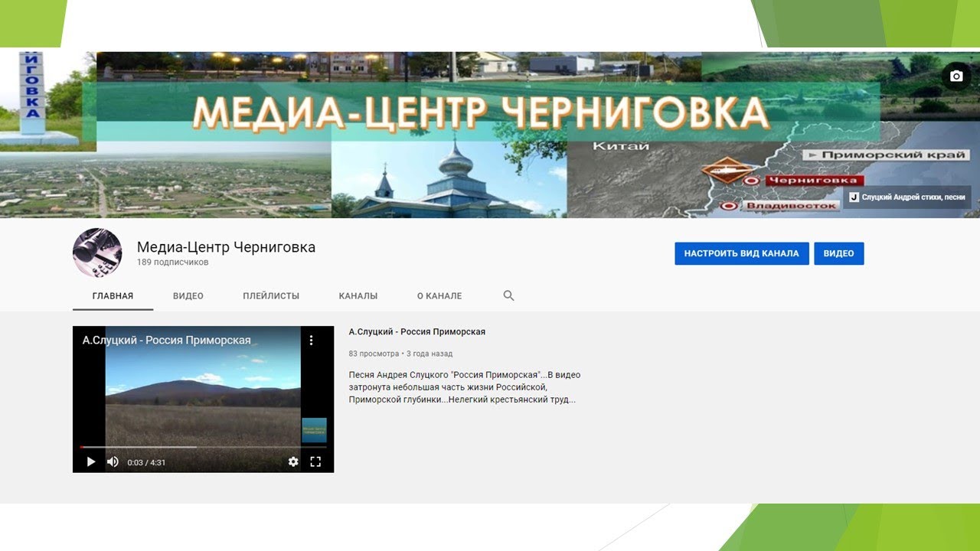980x551 pixels.
Task: Open the channel search magnifier icon
Action: click(508, 295)
